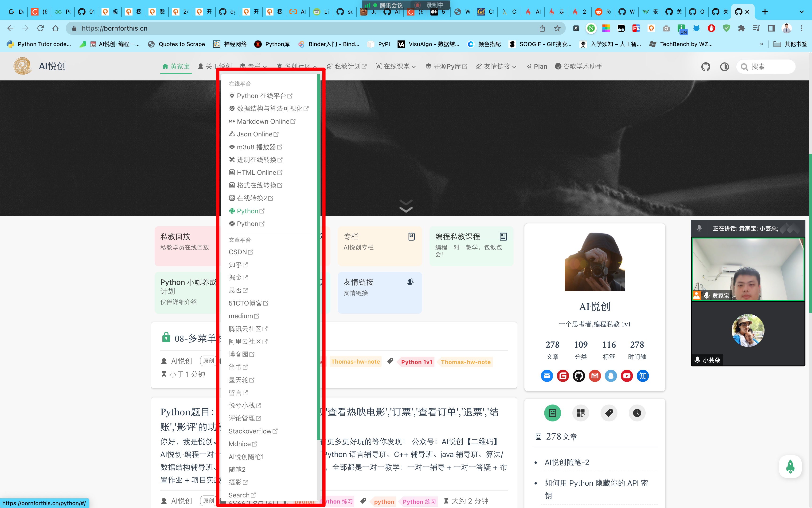Bookmark this page with the star icon

[557, 28]
